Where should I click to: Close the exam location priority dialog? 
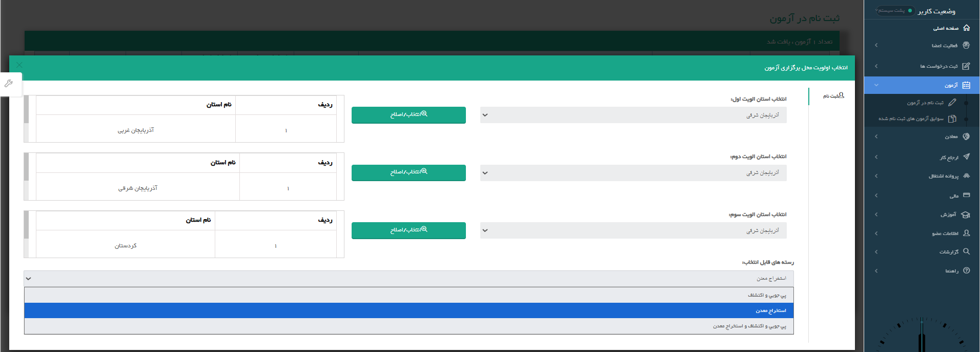(x=19, y=65)
